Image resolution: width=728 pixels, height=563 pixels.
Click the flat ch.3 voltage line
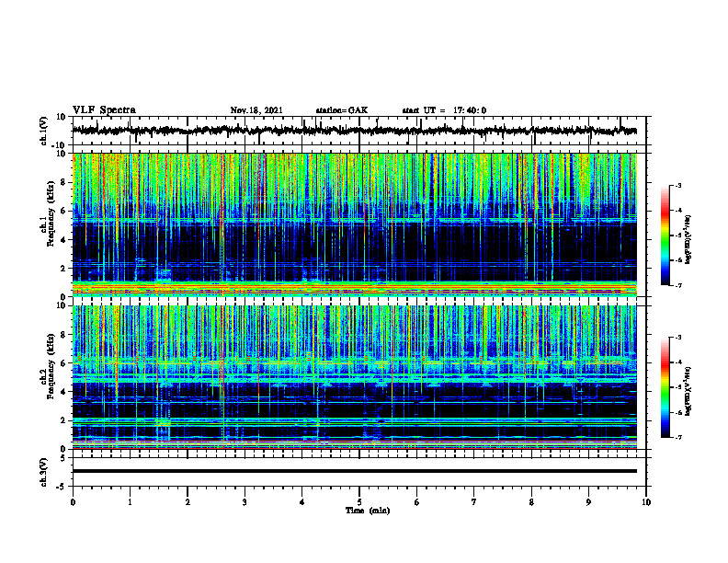click(x=355, y=471)
